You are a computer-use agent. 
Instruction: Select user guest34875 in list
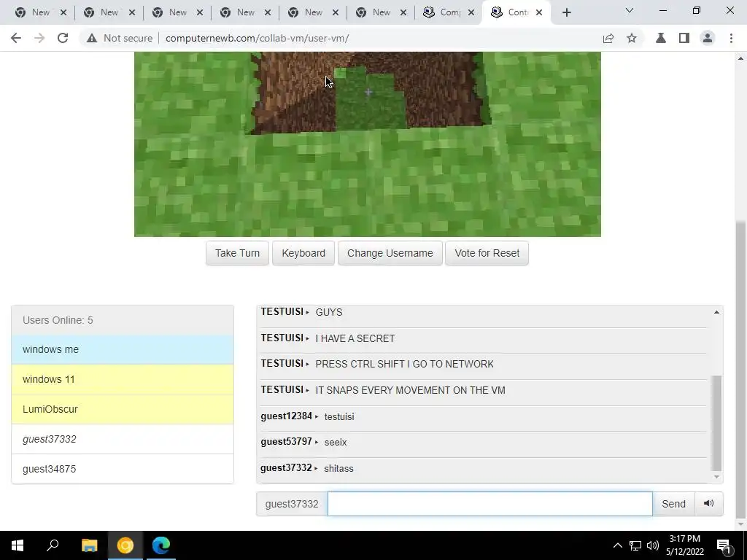pyautogui.click(x=123, y=469)
